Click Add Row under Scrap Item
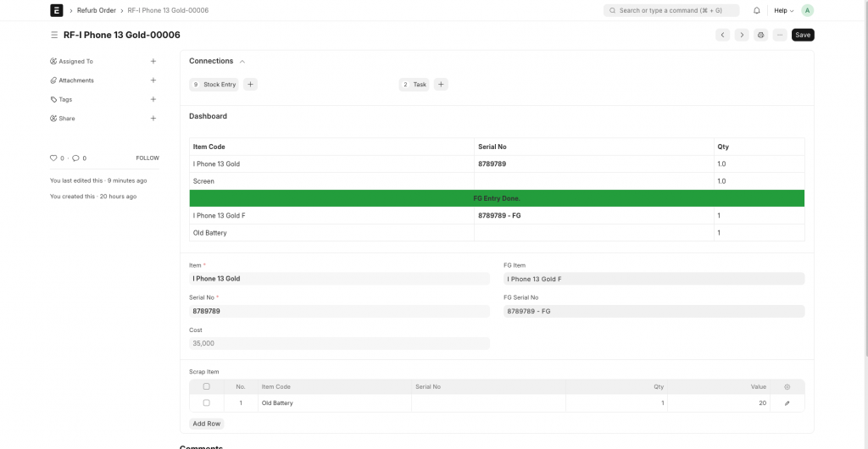 (207, 424)
